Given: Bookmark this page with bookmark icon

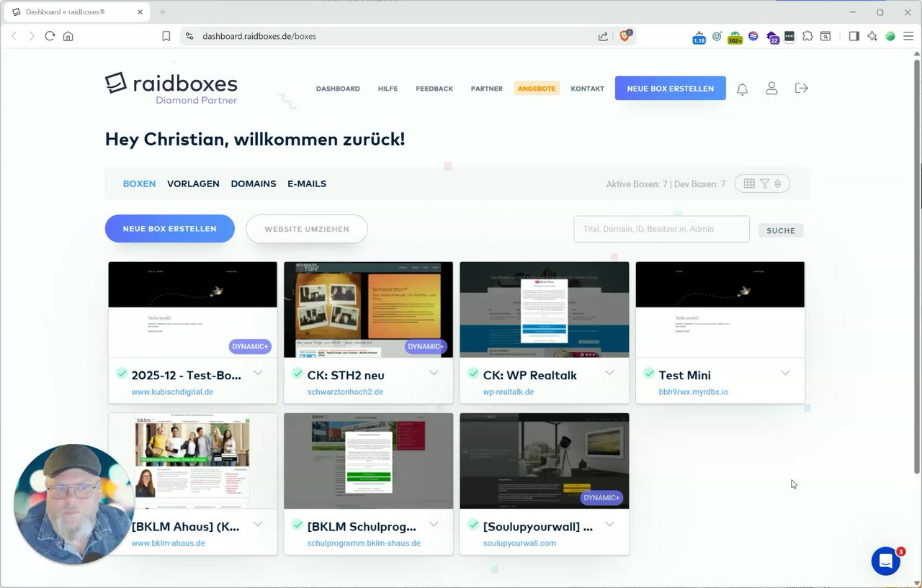Looking at the screenshot, I should (x=166, y=36).
